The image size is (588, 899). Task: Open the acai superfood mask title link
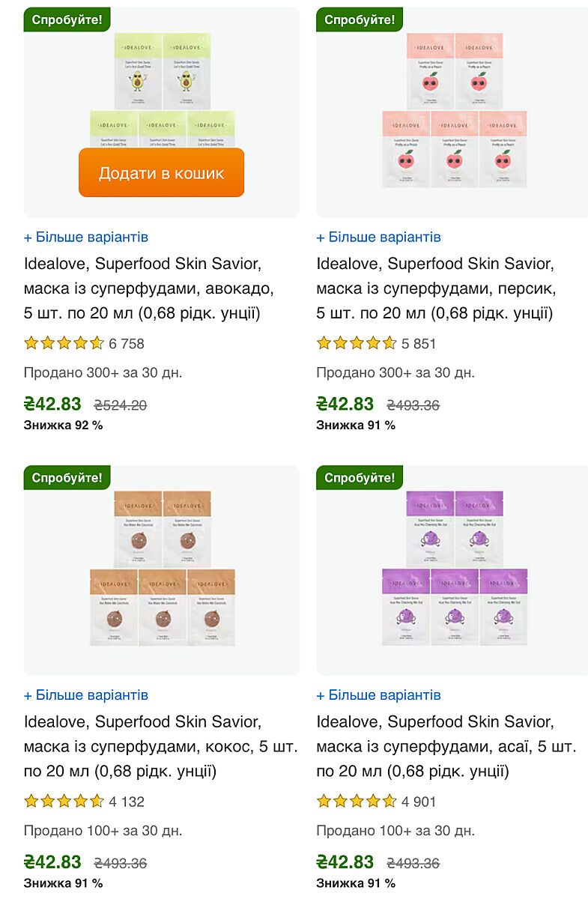pyautogui.click(x=446, y=746)
